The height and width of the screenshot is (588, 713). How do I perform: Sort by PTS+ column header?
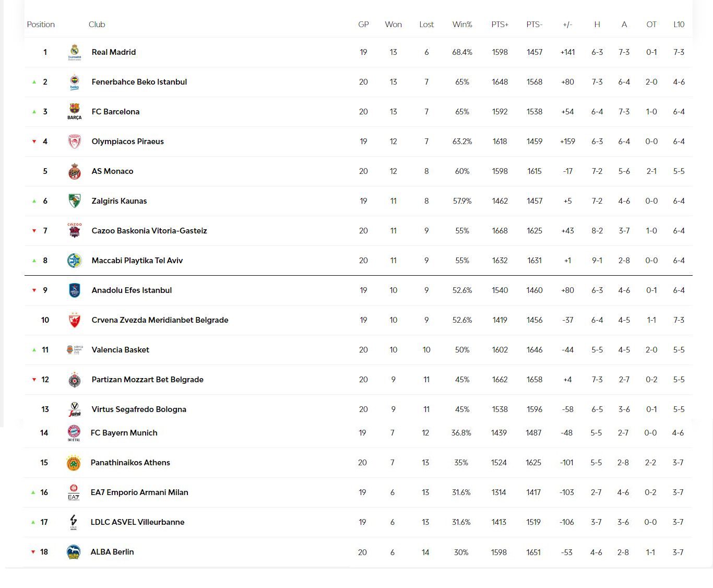500,25
